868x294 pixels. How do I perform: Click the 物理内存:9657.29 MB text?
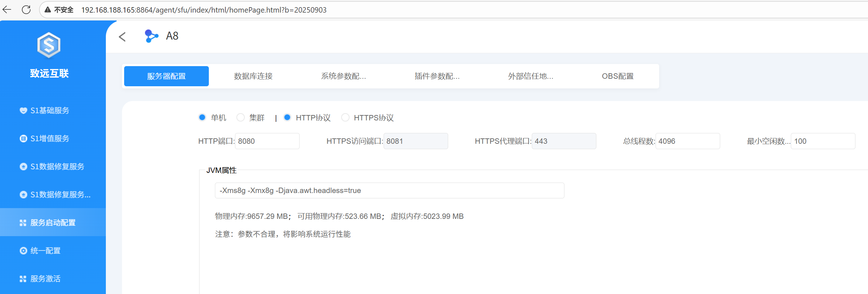point(252,216)
